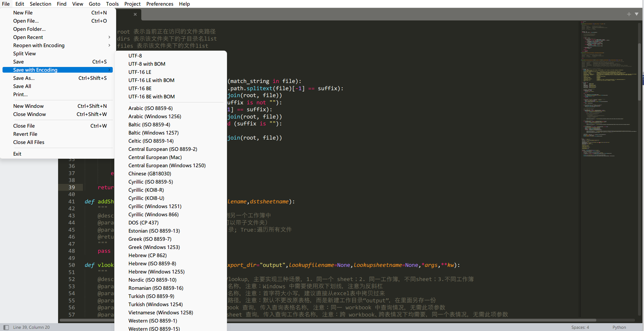Select Western (ISO 8859-1) encoding

[x=170, y=321]
